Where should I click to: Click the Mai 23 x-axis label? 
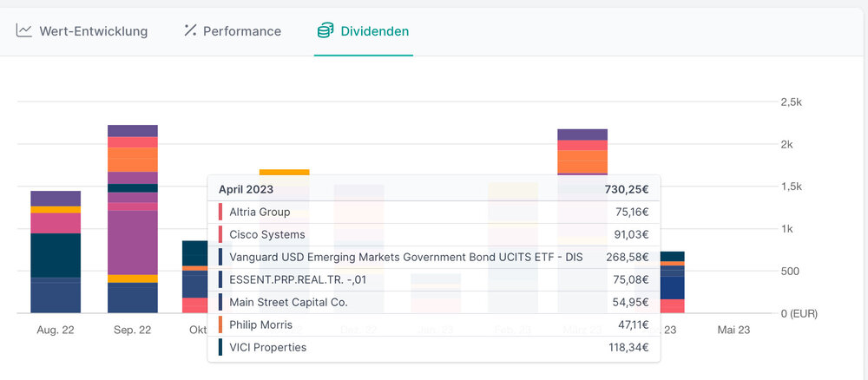[x=734, y=331]
